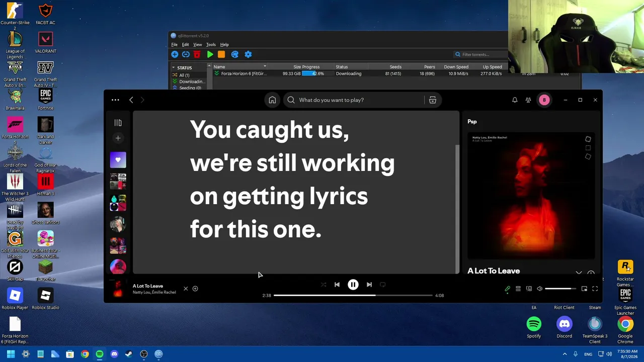644x362 pixels.
Task: Mute Spotify with the speaker icon
Action: point(539,289)
